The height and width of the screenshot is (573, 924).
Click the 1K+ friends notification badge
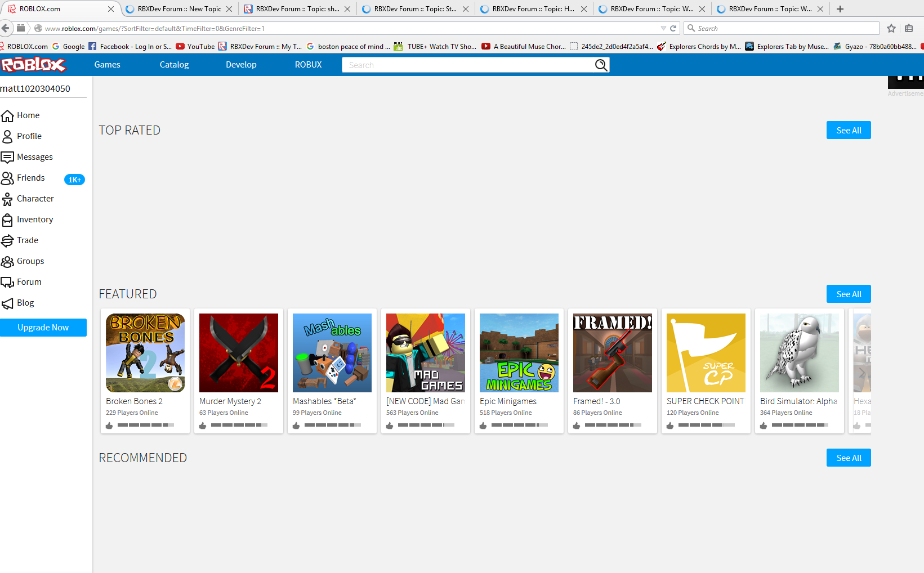[74, 180]
